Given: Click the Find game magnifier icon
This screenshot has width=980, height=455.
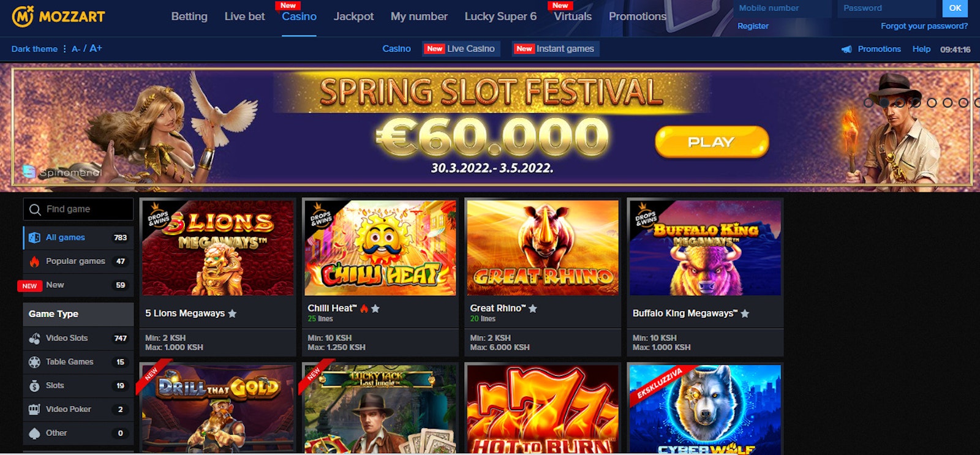Looking at the screenshot, I should click(36, 209).
